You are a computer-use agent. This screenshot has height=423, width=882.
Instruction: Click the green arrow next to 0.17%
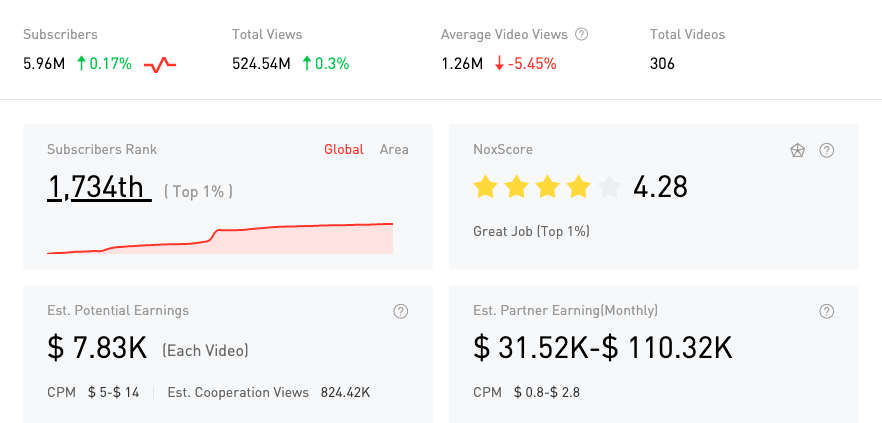pos(82,64)
